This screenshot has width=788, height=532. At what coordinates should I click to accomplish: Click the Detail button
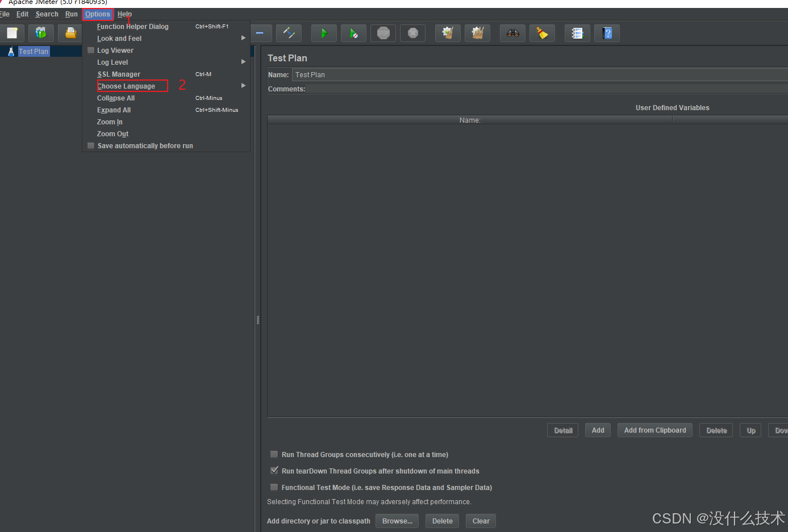coord(563,430)
